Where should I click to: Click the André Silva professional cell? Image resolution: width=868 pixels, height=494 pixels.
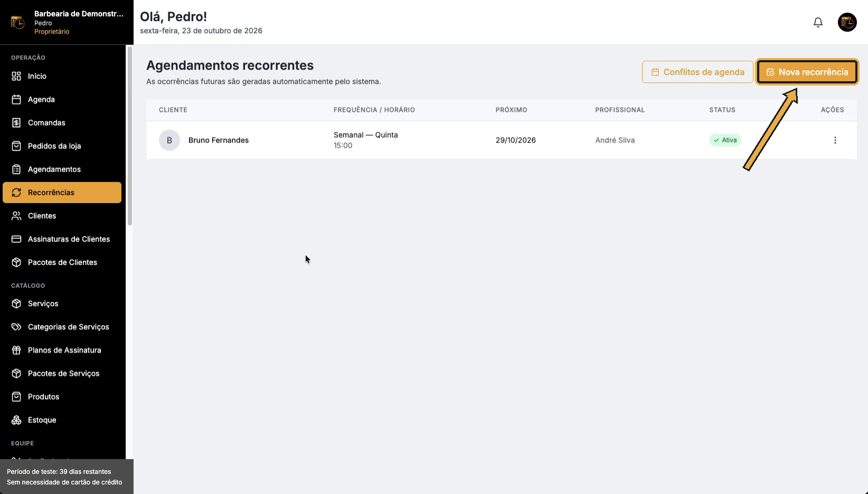615,140
